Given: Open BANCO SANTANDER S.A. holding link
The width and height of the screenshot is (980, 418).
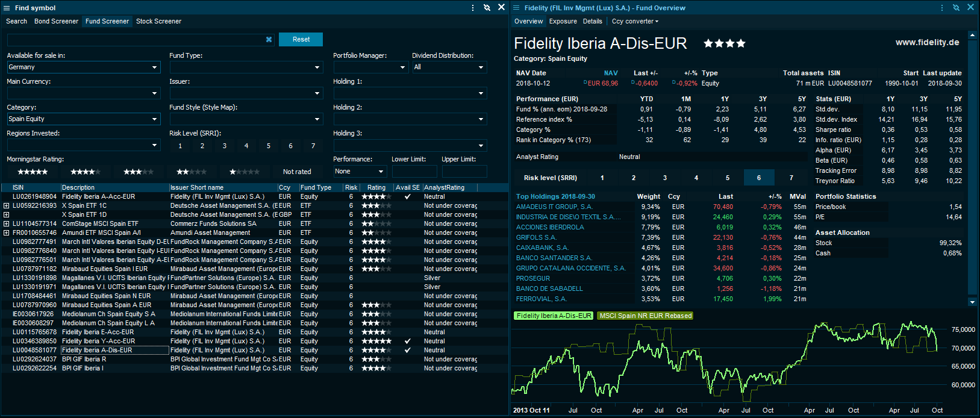Looking at the screenshot, I should [x=554, y=258].
